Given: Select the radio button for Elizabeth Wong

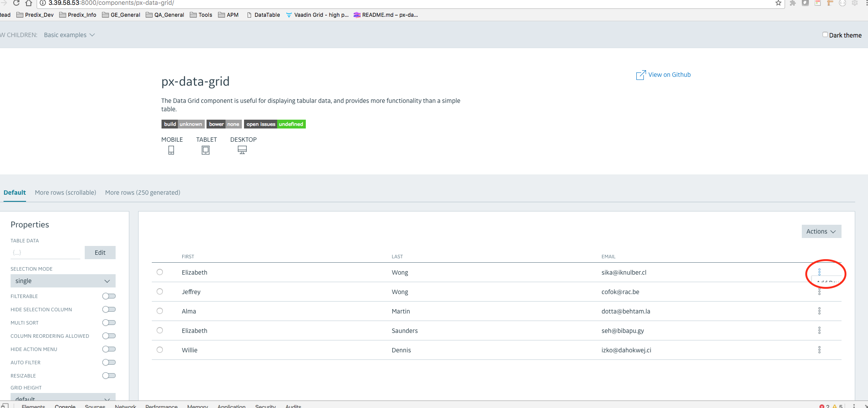Looking at the screenshot, I should point(160,272).
